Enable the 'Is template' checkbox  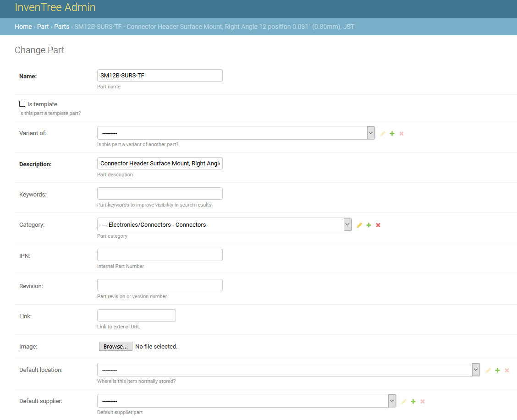[x=22, y=104]
